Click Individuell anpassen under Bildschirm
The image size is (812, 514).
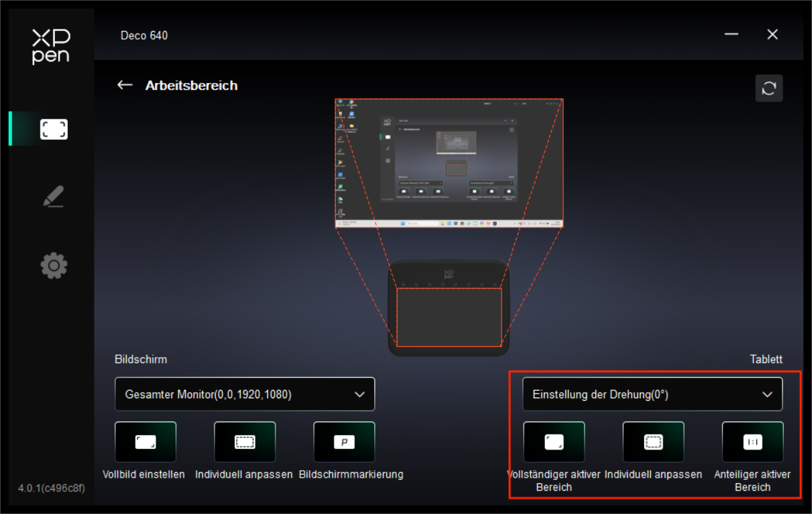[245, 442]
